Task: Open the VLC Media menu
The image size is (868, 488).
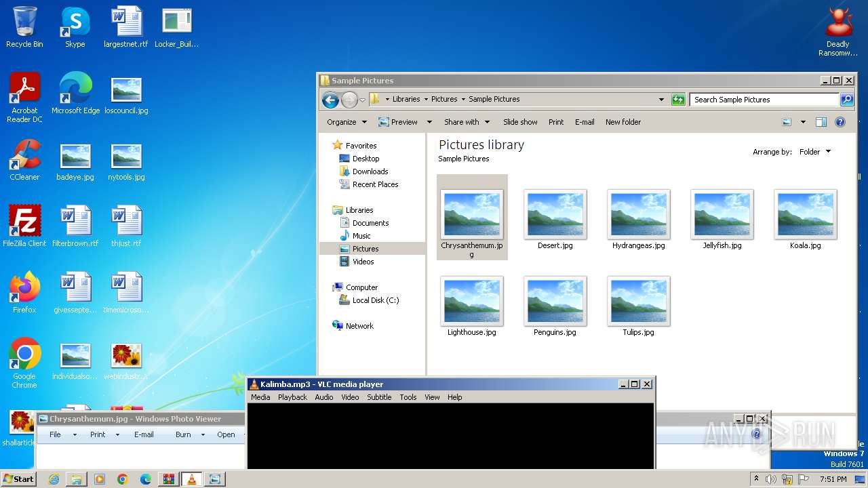Action: [260, 397]
